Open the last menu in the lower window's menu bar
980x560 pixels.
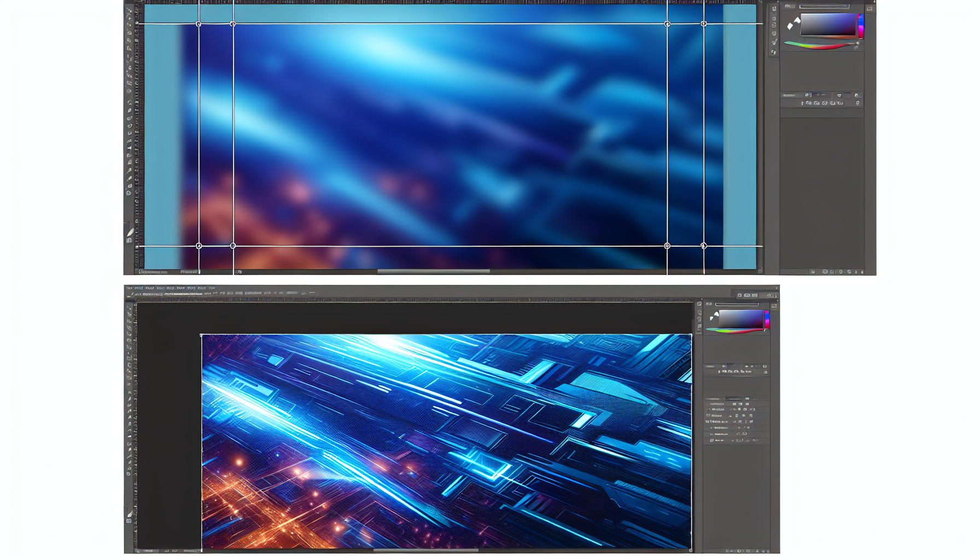tap(212, 288)
